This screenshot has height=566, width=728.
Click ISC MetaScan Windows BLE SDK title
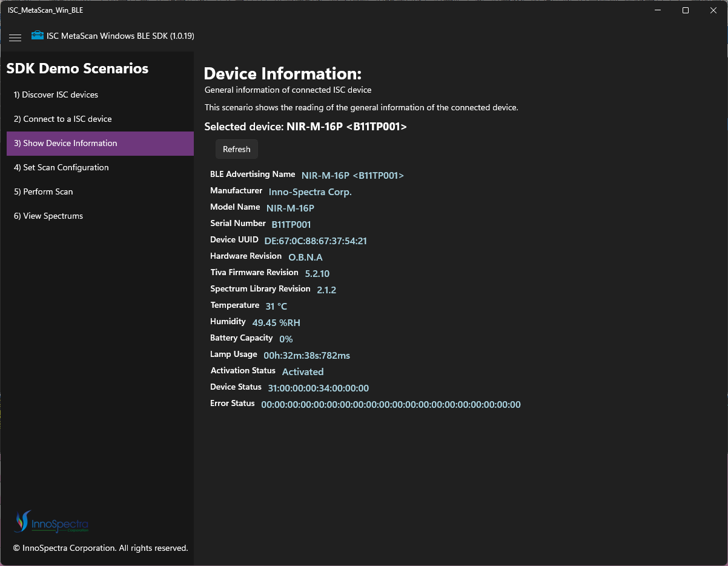click(x=121, y=36)
